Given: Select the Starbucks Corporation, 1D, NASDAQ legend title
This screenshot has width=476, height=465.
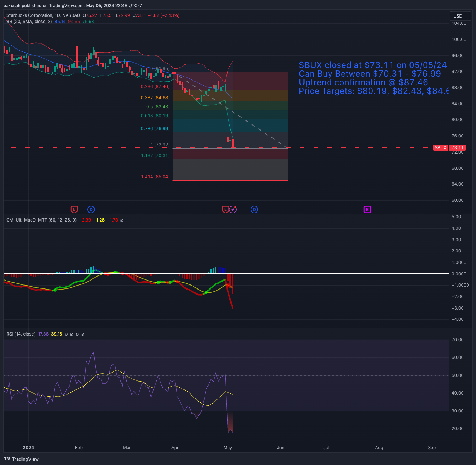Looking at the screenshot, I should click(43, 15).
